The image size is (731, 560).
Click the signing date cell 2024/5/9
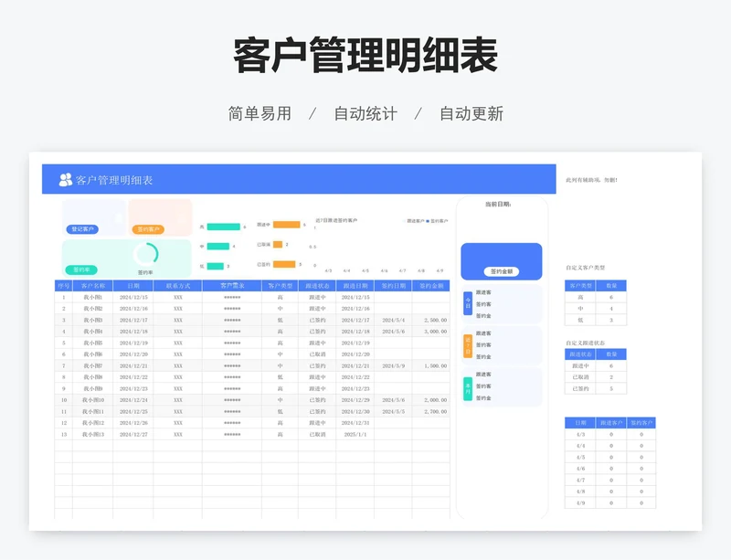tap(393, 365)
